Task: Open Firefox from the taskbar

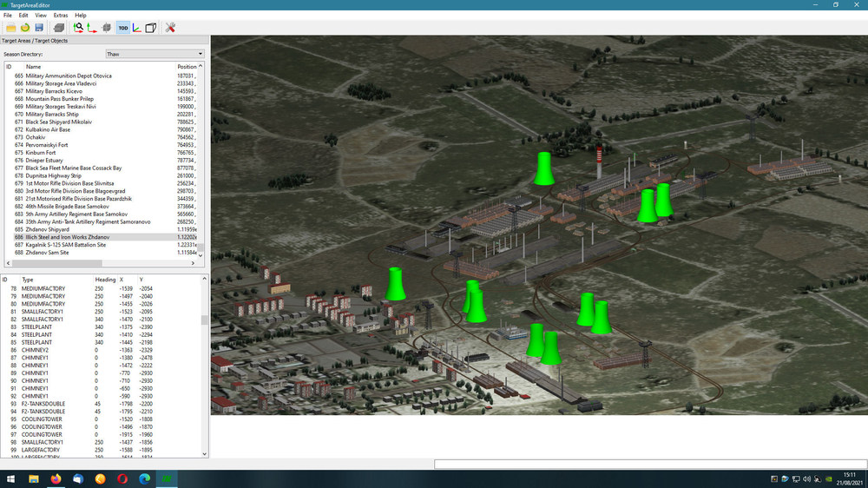Action: (x=56, y=479)
